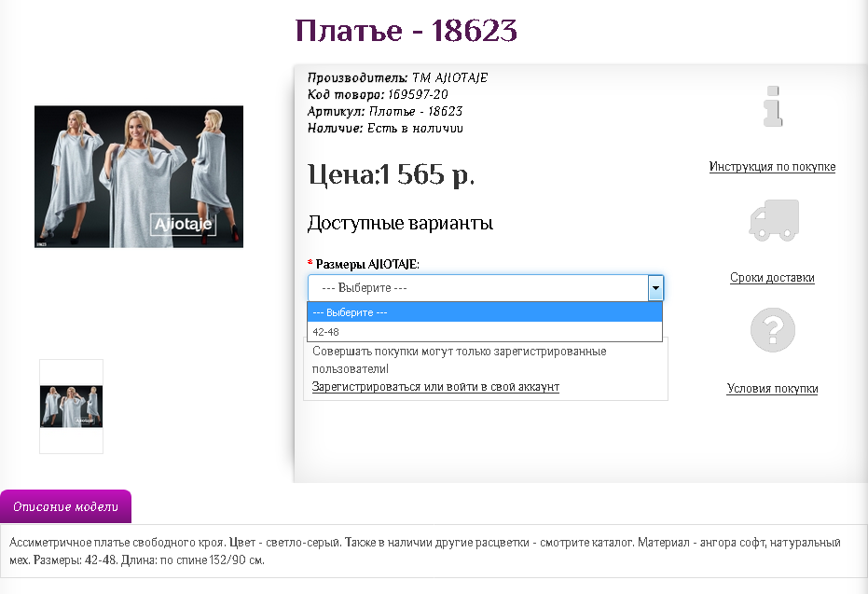The height and width of the screenshot is (594, 868).
Task: Click the Артикул: Платье - 18623 line
Action: (385, 111)
